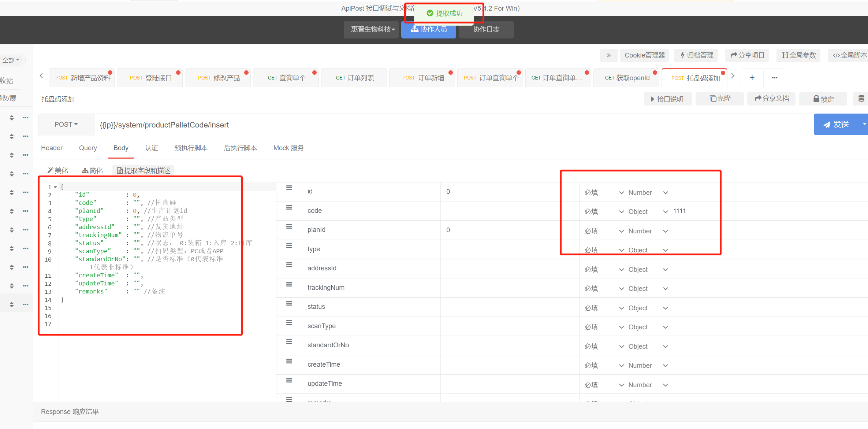Add a new request tab with plus
The width and height of the screenshot is (868, 429).
[x=752, y=78]
